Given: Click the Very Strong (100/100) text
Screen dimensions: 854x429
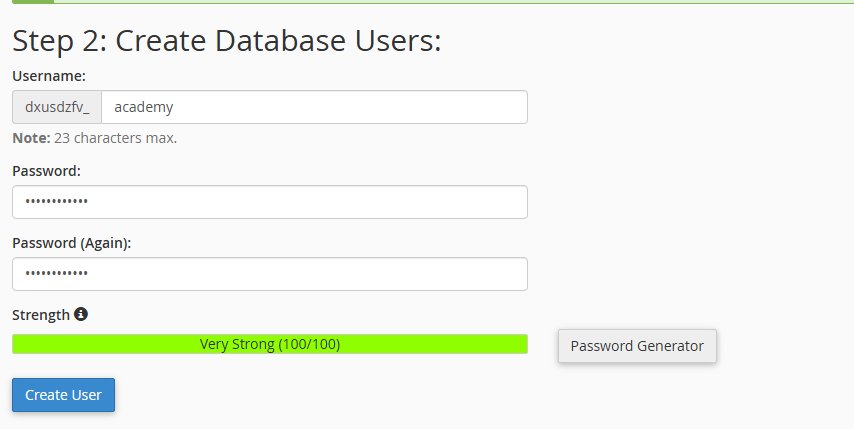Looking at the screenshot, I should (270, 345).
